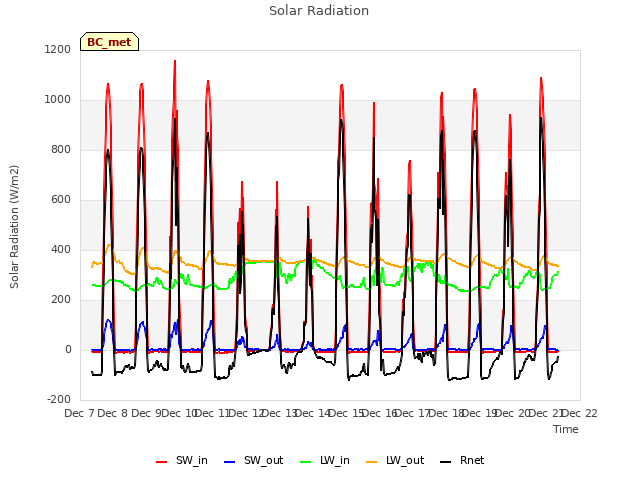Click the Solar Radiation (W/m2) y-axis label
This screenshot has width=640, height=480.
click(x=14, y=227)
